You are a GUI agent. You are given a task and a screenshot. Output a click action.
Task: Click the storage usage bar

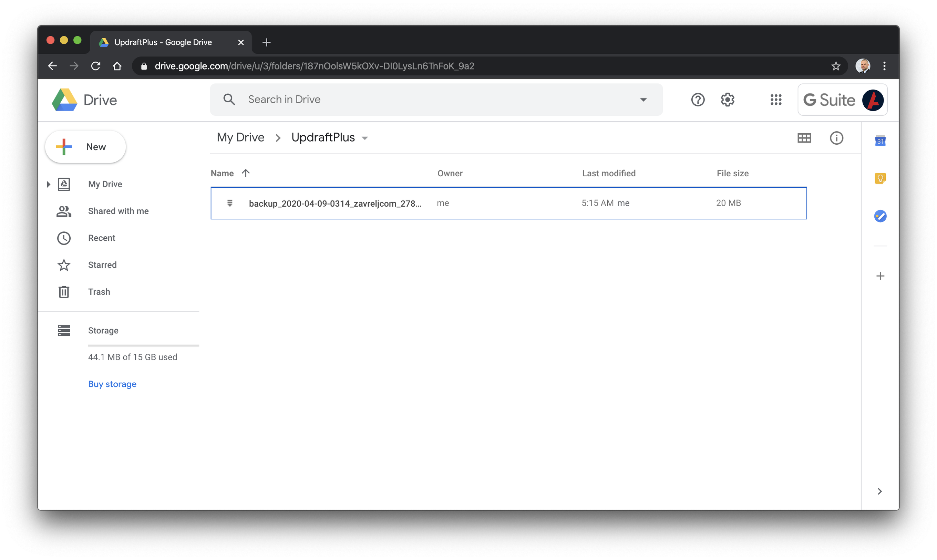point(143,345)
